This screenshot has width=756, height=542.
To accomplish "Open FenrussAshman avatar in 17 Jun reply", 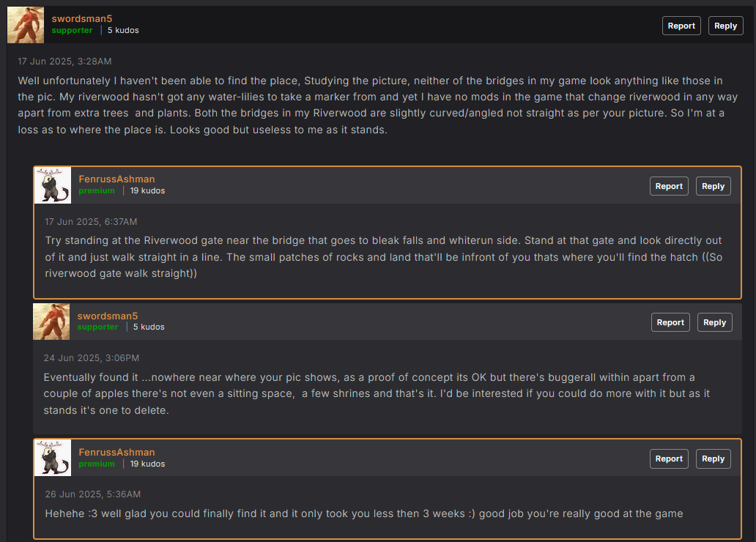I will click(x=53, y=185).
